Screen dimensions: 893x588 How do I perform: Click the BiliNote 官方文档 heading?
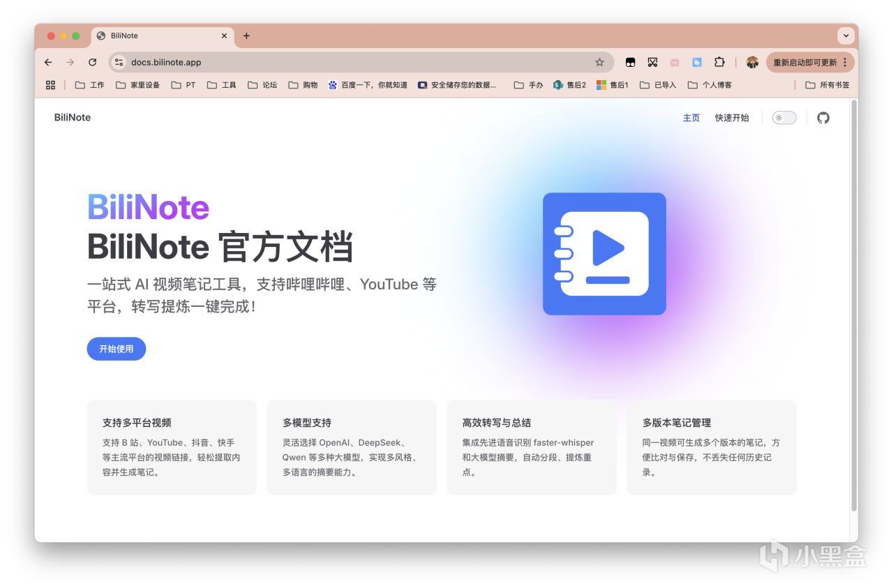click(220, 247)
